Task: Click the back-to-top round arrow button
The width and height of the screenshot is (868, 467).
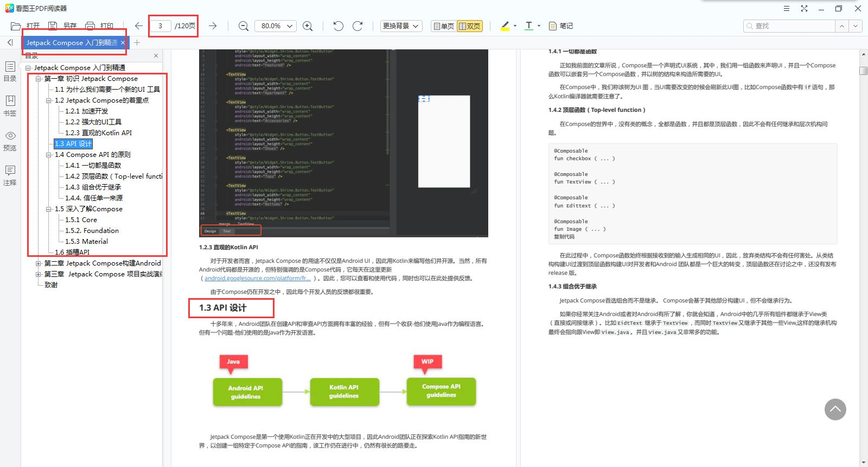Action: coord(835,409)
